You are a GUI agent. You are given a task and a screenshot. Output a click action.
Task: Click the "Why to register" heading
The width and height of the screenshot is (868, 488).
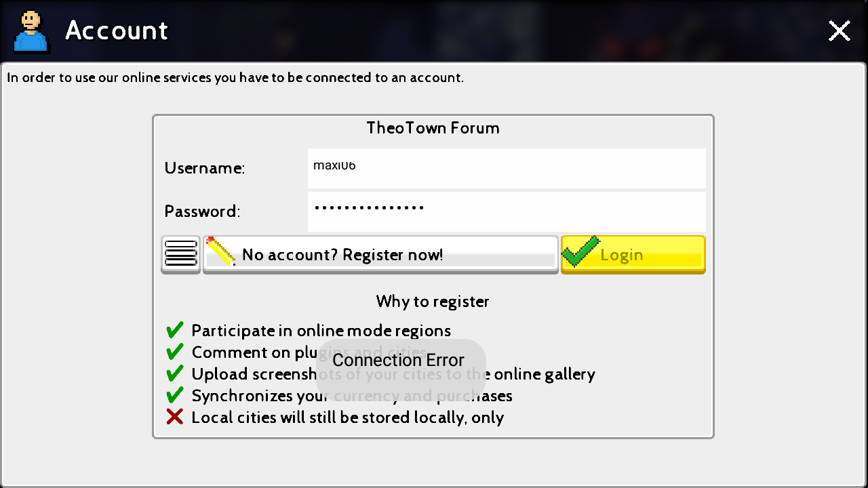[x=433, y=302]
